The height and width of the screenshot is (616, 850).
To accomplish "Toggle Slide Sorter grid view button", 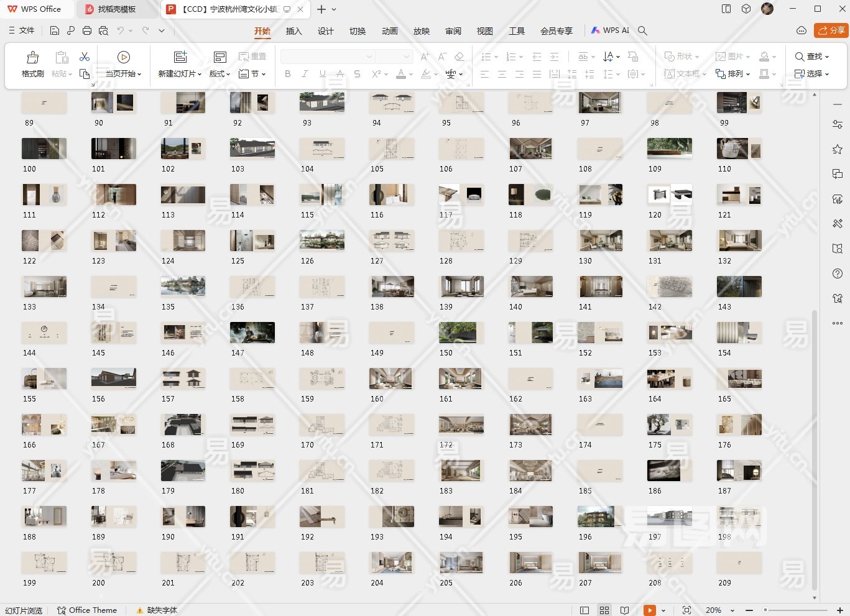I will [x=604, y=610].
